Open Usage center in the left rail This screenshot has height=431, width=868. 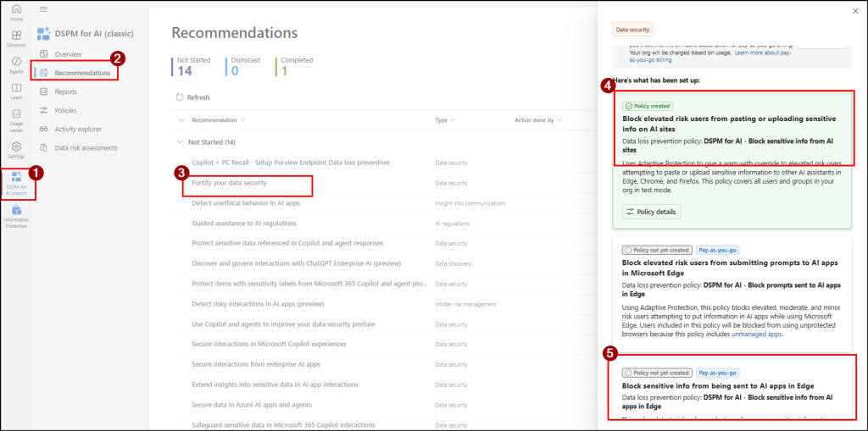pos(17,120)
